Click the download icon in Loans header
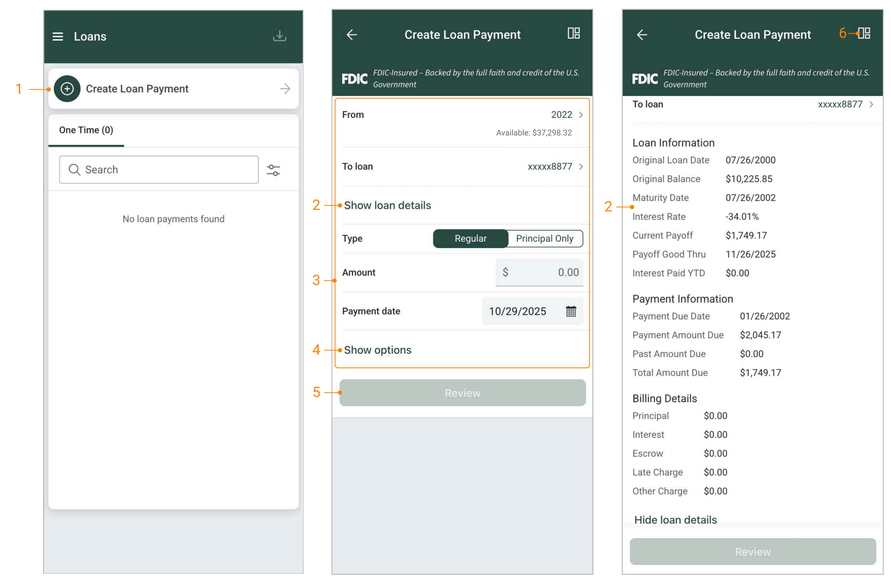Screen dimensions: 891x588 click(280, 36)
